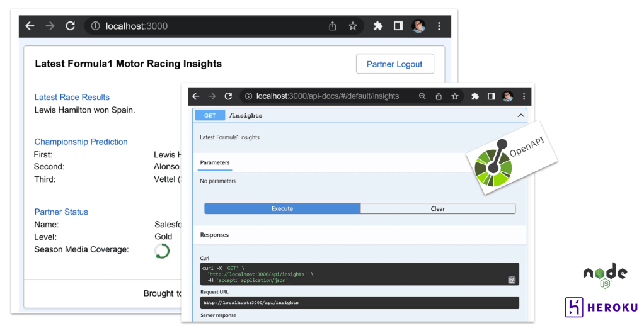The height and width of the screenshot is (328, 644).
Task: Click the Clear button
Action: click(437, 209)
